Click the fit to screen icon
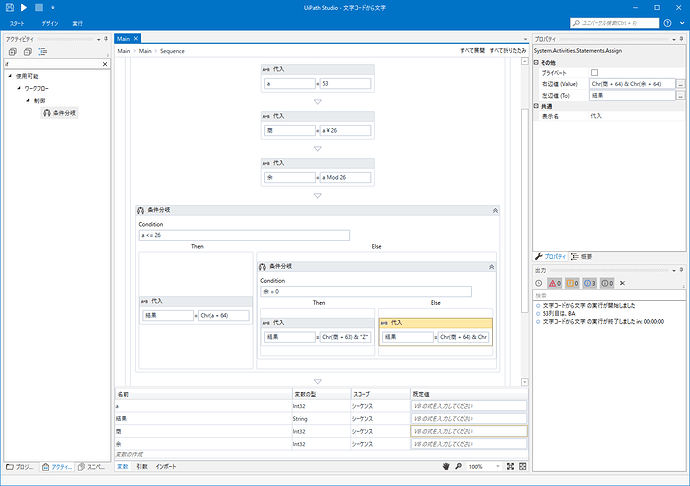Screen dimensions: 690x486 pyautogui.click(x=510, y=466)
